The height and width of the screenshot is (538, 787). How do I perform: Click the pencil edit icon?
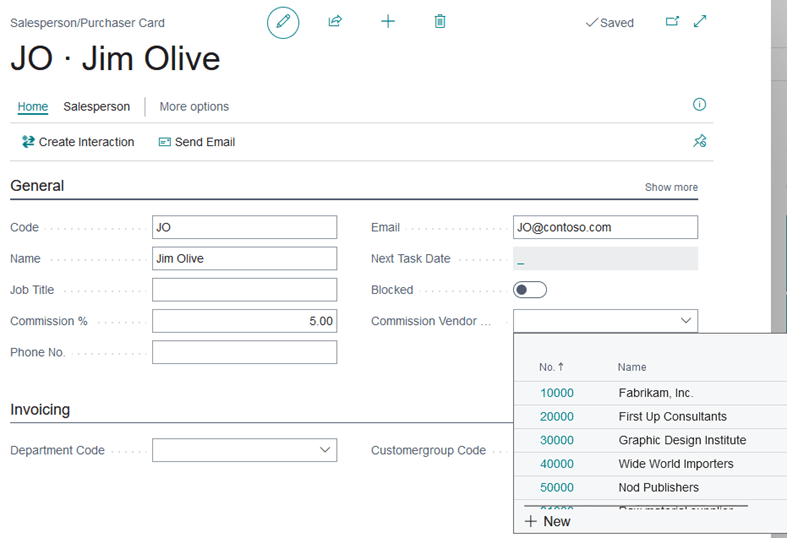283,22
